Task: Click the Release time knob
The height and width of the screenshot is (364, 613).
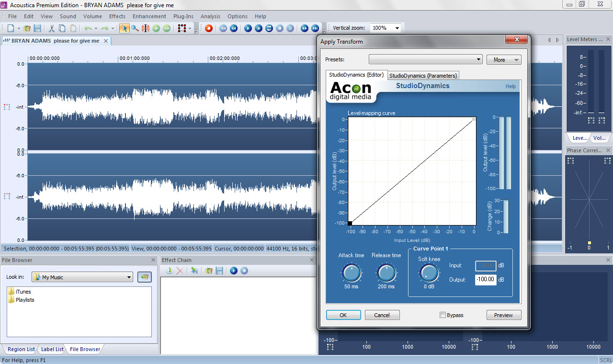Action: [x=386, y=273]
